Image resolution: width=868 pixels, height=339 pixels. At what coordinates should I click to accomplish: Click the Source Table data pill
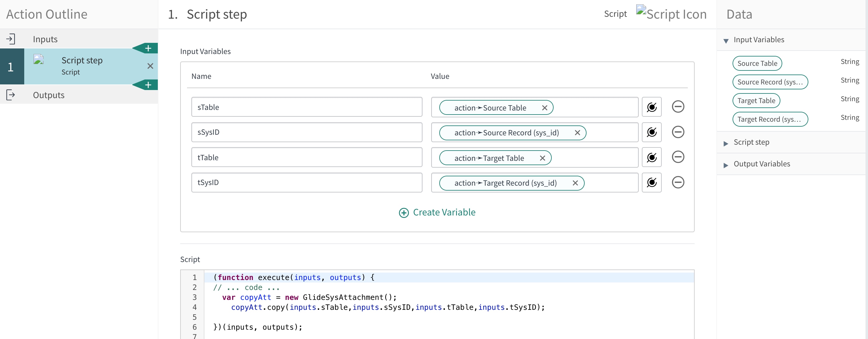tap(757, 63)
